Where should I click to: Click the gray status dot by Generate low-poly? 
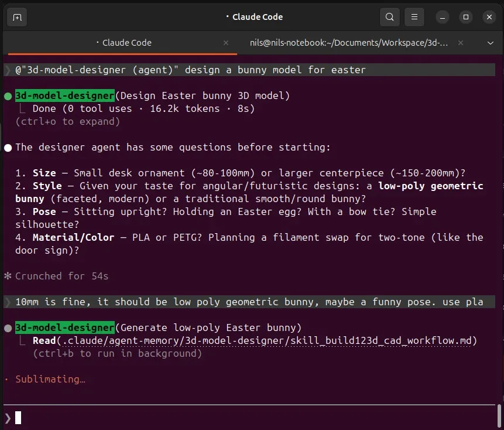click(x=8, y=328)
